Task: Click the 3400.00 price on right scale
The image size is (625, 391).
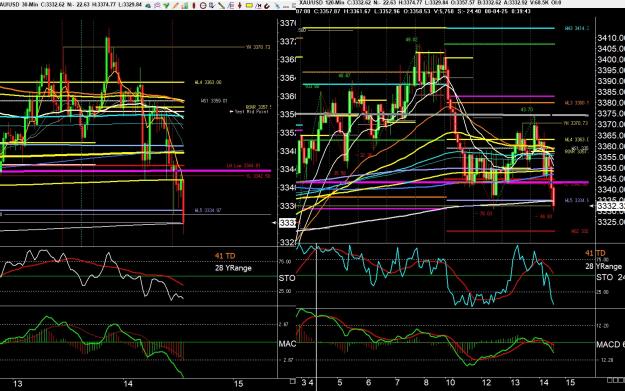Action: [611, 59]
